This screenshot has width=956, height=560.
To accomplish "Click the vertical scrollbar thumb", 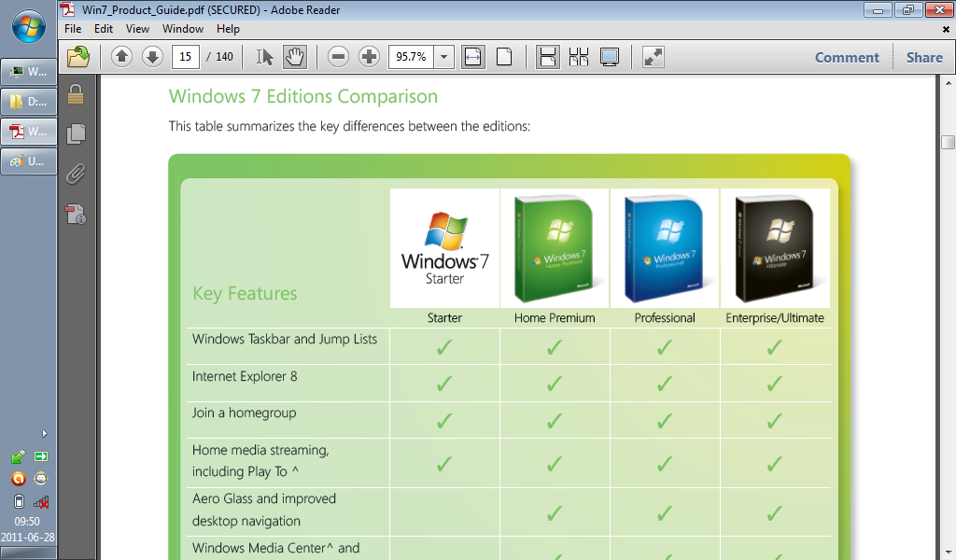I will 948,142.
